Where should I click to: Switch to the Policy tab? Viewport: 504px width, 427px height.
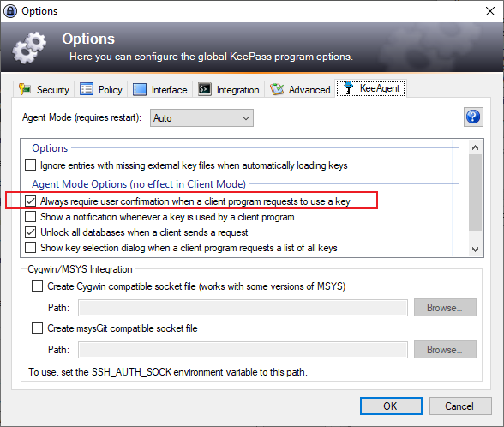click(101, 89)
